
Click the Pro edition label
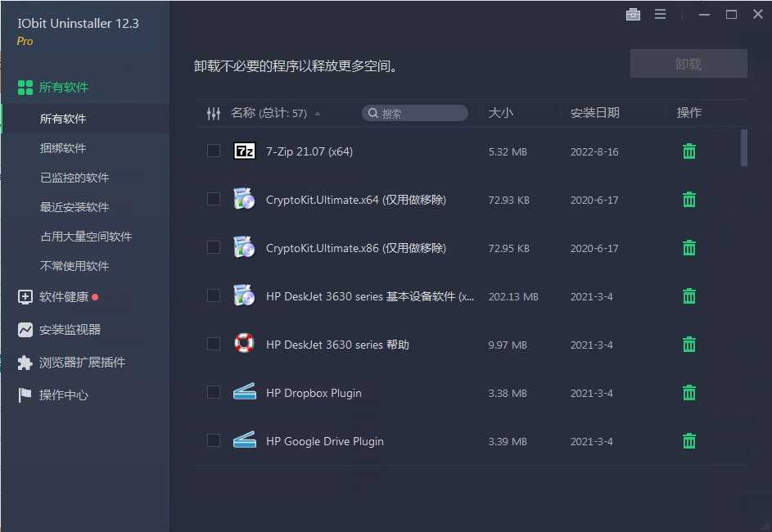coord(25,42)
